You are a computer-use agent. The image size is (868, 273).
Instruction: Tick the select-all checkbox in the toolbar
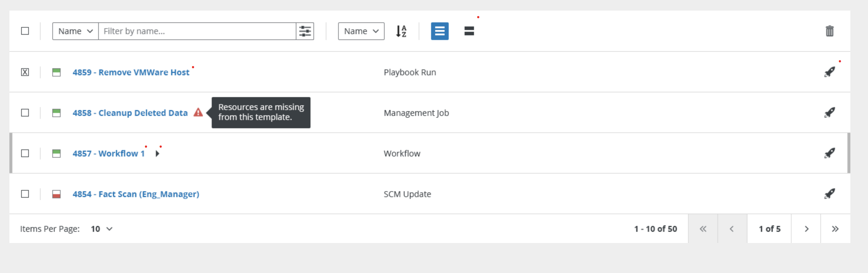25,31
